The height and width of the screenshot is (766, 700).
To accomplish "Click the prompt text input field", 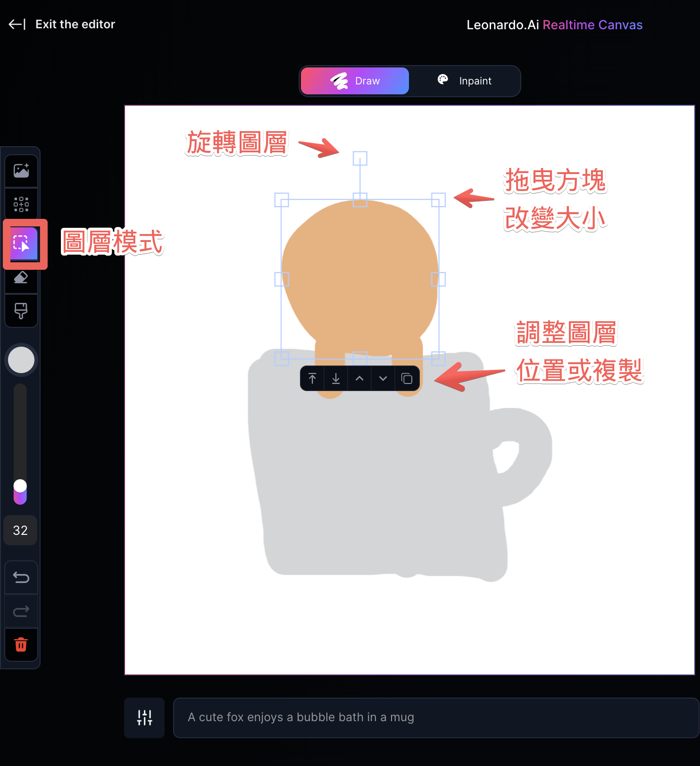I will 435,717.
